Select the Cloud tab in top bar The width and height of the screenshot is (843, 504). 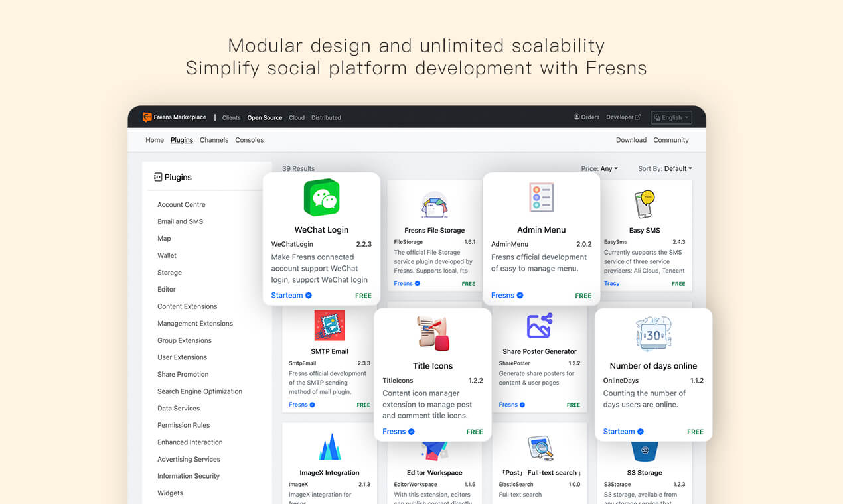coord(297,118)
